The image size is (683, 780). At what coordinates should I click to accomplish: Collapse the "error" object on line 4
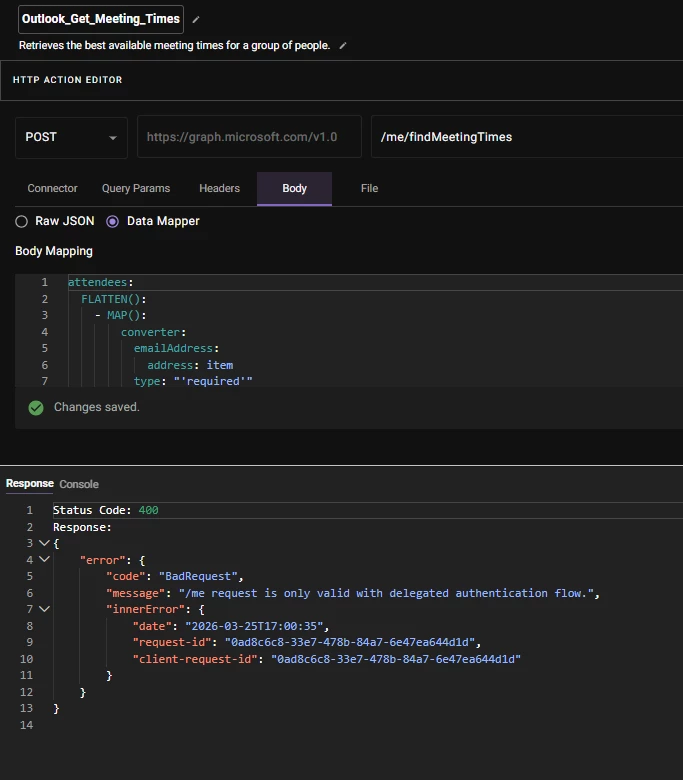pos(44,559)
